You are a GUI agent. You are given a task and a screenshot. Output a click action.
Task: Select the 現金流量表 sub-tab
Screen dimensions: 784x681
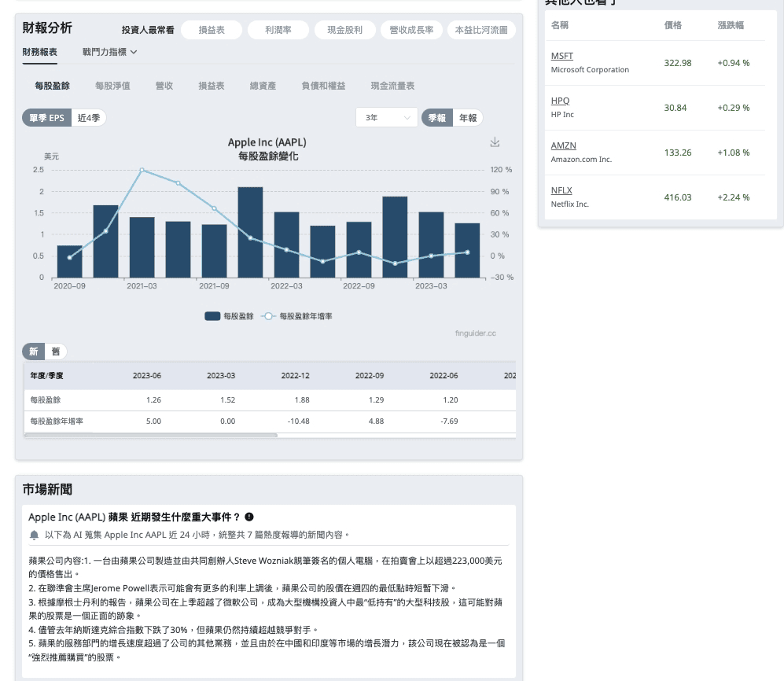point(392,86)
